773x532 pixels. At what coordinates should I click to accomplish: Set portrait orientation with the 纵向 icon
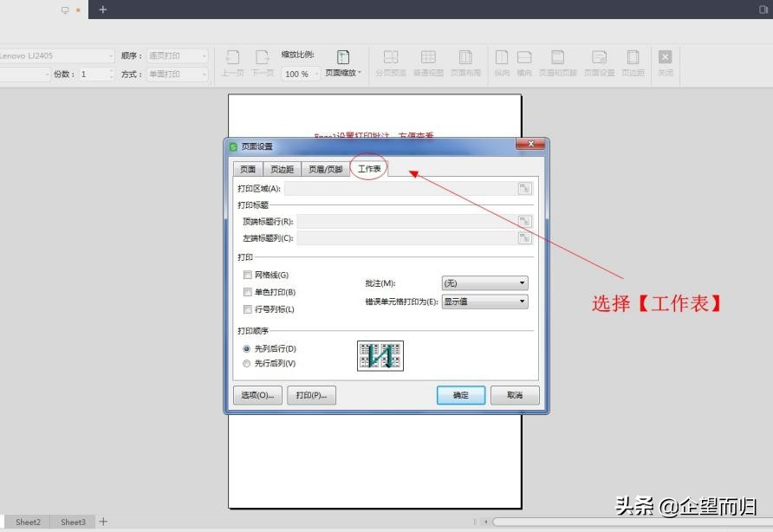pos(502,61)
